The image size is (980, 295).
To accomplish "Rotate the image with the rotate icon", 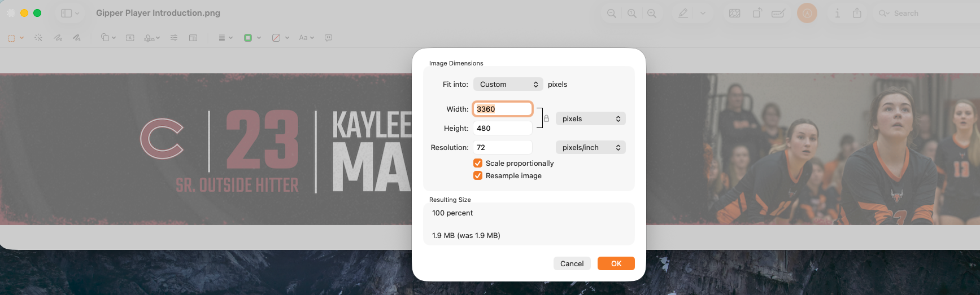I will (x=757, y=13).
